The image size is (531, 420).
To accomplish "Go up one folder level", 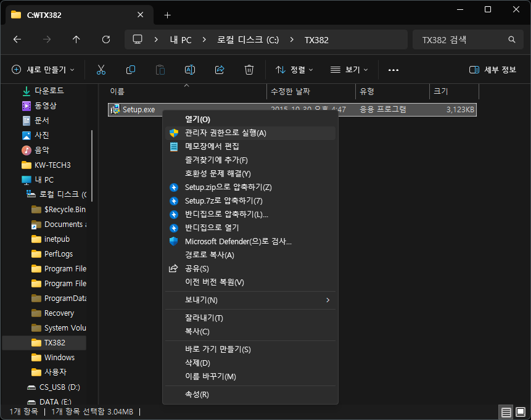I will point(76,39).
